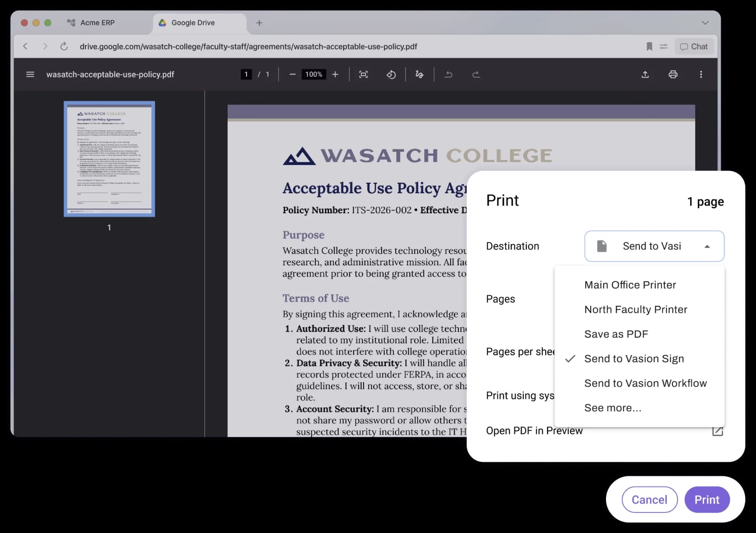Click the address bar URL
The image size is (756, 533).
tap(248, 46)
